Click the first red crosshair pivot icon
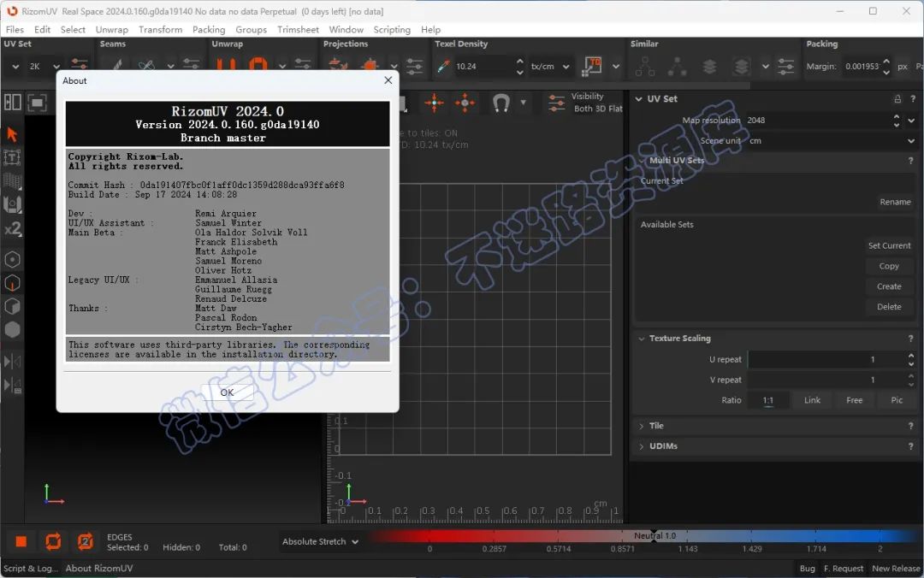The width and height of the screenshot is (924, 578). click(435, 103)
